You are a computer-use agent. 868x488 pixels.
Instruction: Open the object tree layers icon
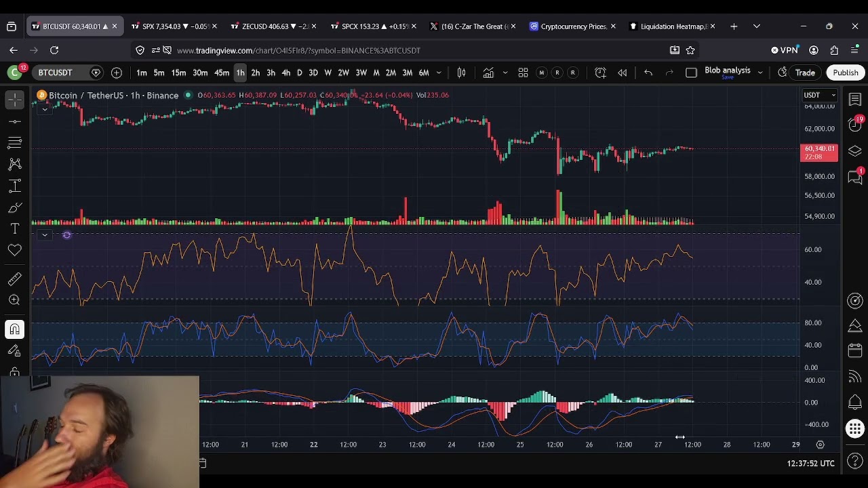tap(855, 151)
